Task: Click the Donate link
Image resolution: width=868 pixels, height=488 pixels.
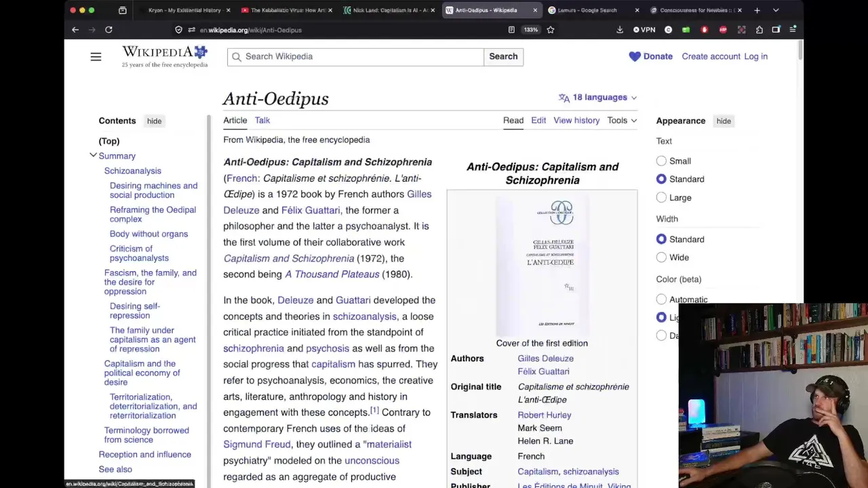Action: [658, 57]
